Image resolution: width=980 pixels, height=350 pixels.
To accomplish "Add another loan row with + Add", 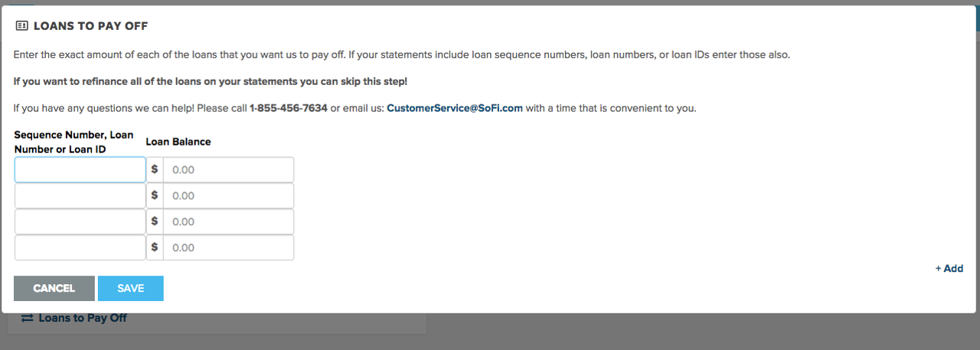I will click(949, 269).
